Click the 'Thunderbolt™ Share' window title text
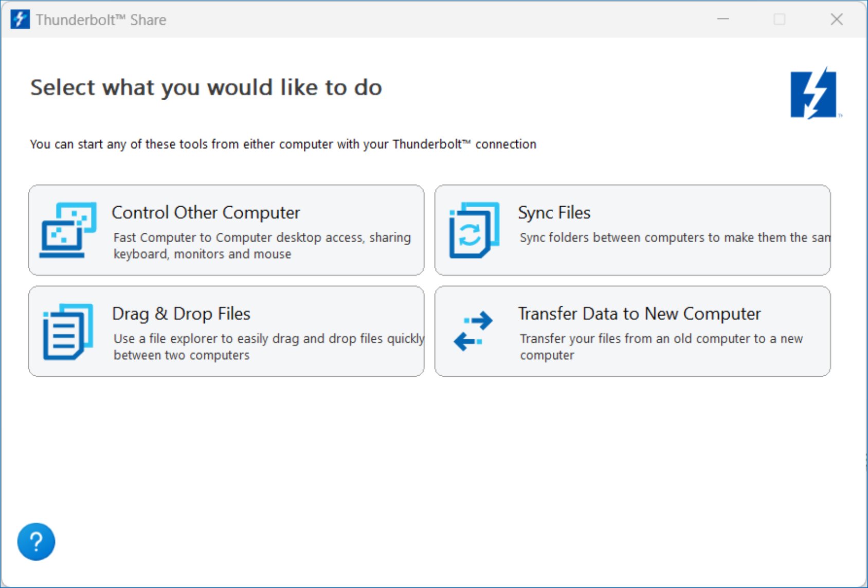 point(101,20)
